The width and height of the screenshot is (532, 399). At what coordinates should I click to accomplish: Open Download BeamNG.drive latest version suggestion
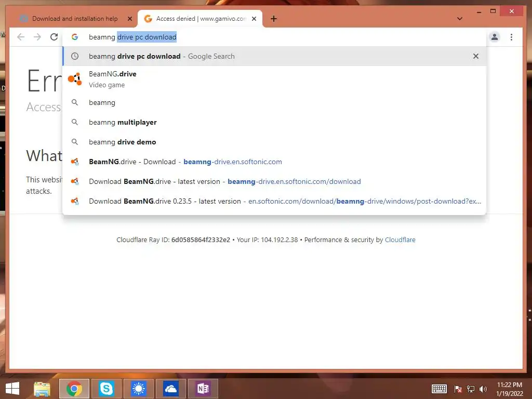274,181
